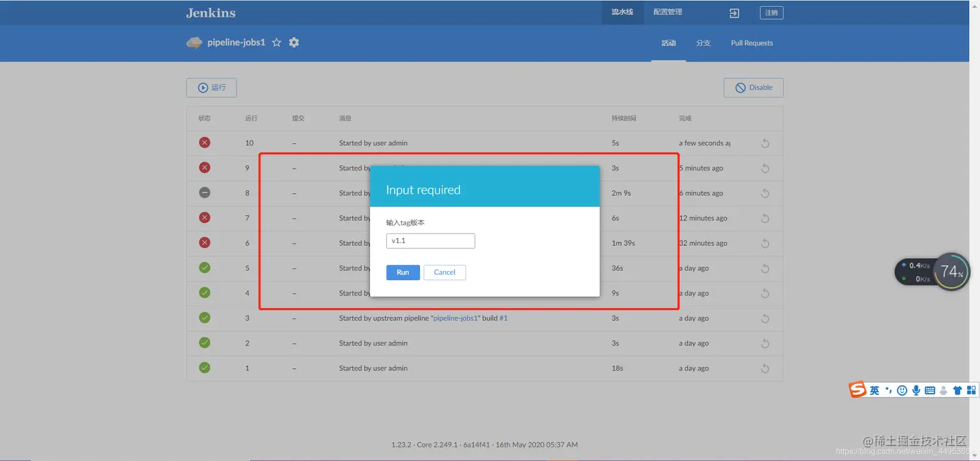Click success status icon of run 1
The width and height of the screenshot is (980, 461).
point(205,368)
